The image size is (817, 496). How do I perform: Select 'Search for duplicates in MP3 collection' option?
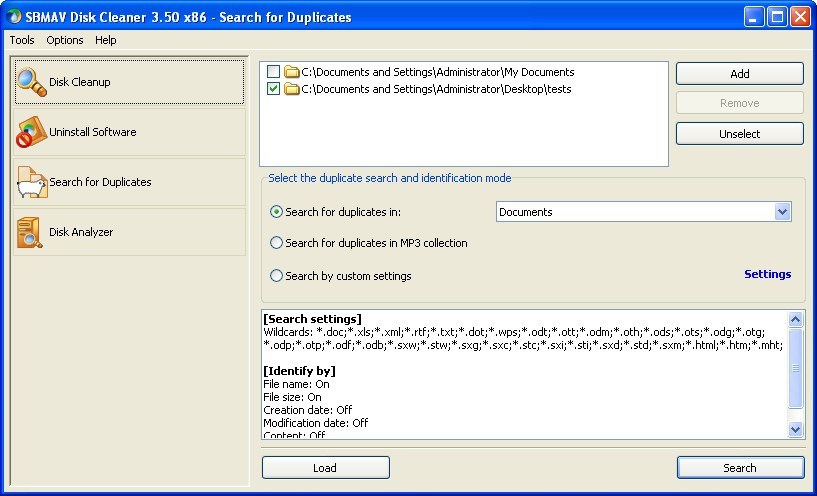tap(276, 243)
